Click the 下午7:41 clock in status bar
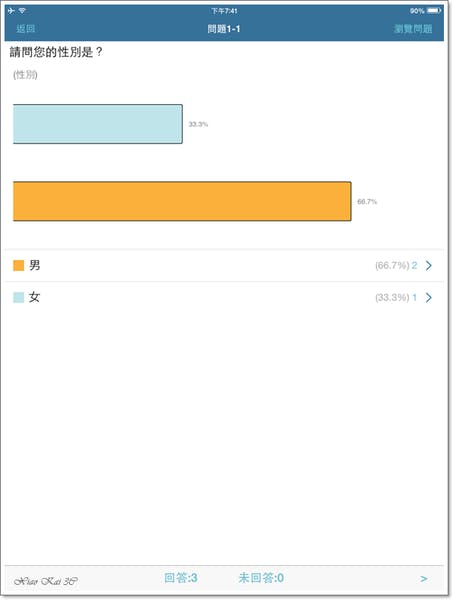Image resolution: width=453 pixels, height=600 pixels. point(224,11)
